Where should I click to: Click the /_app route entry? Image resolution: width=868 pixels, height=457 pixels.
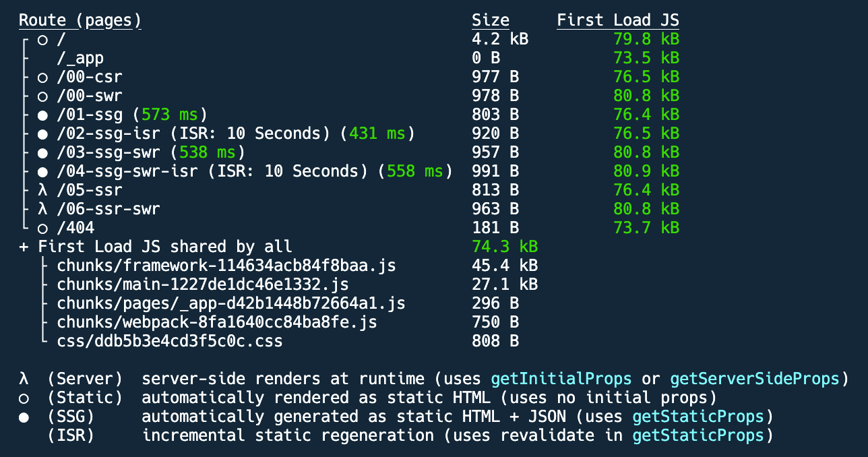(80, 58)
